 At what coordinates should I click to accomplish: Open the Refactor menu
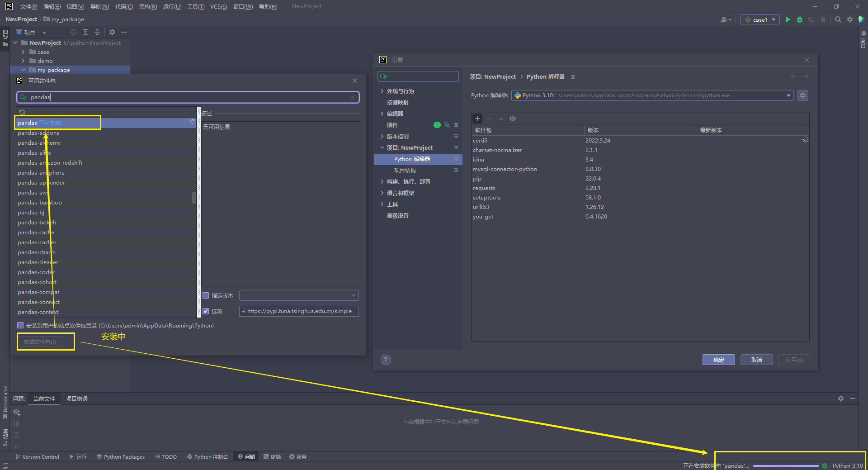pyautogui.click(x=148, y=6)
